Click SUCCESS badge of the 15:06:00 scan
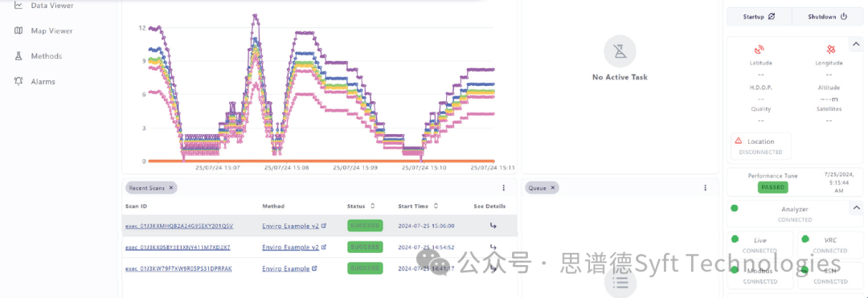The height and width of the screenshot is (298, 868). click(365, 226)
